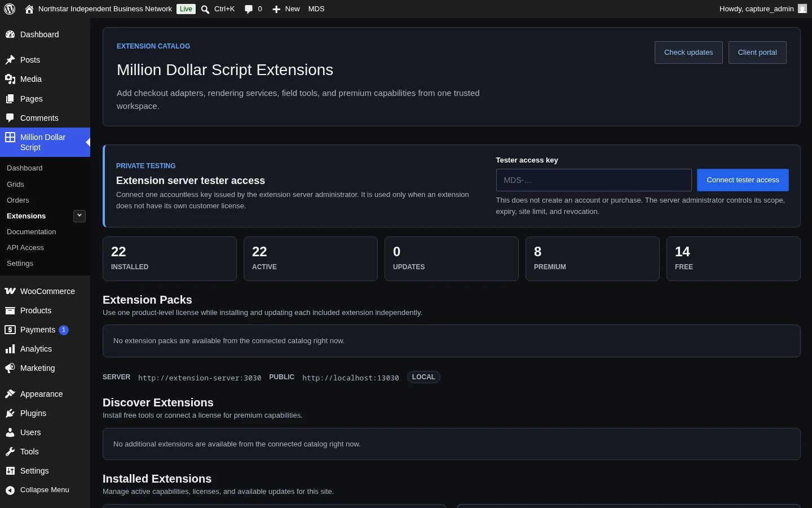Click the public URL http://localhost:13030
The height and width of the screenshot is (508, 812).
351,378
